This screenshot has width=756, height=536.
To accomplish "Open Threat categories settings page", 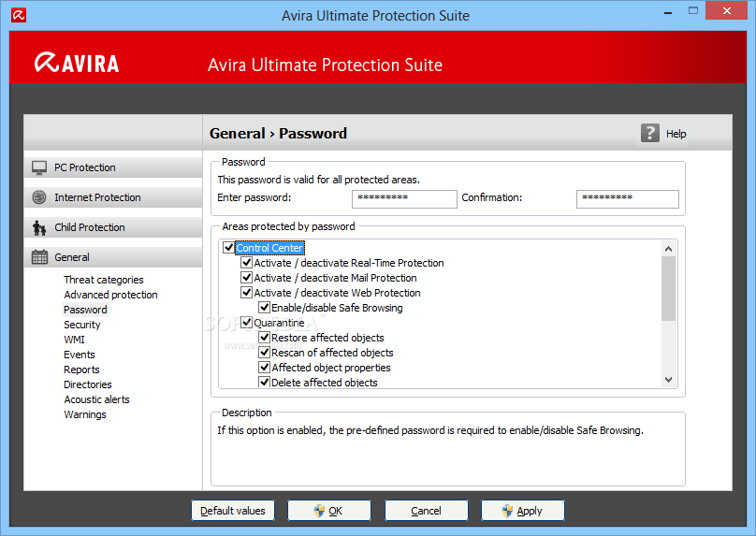I will (x=104, y=280).
